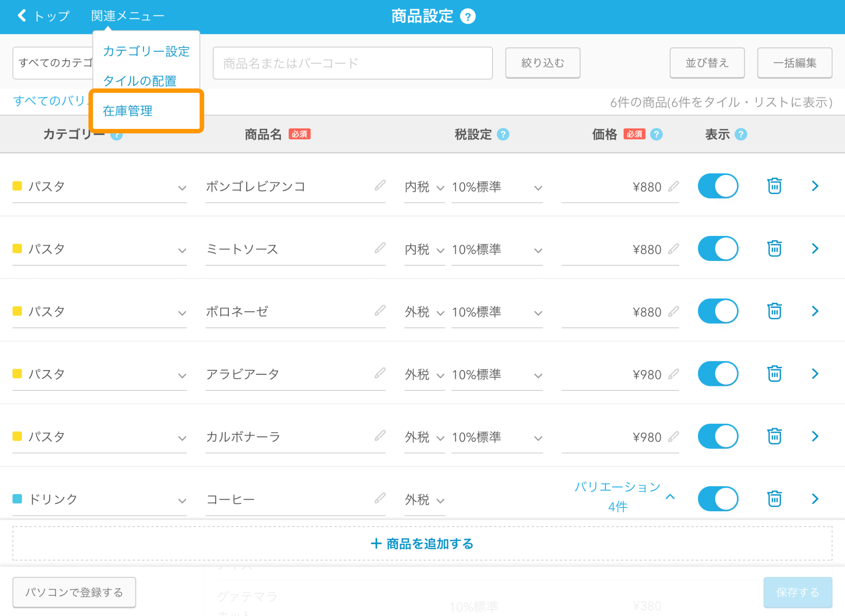Image resolution: width=845 pixels, height=616 pixels.
Task: Open ドリンク category dropdown for コーヒー
Action: pos(100,499)
